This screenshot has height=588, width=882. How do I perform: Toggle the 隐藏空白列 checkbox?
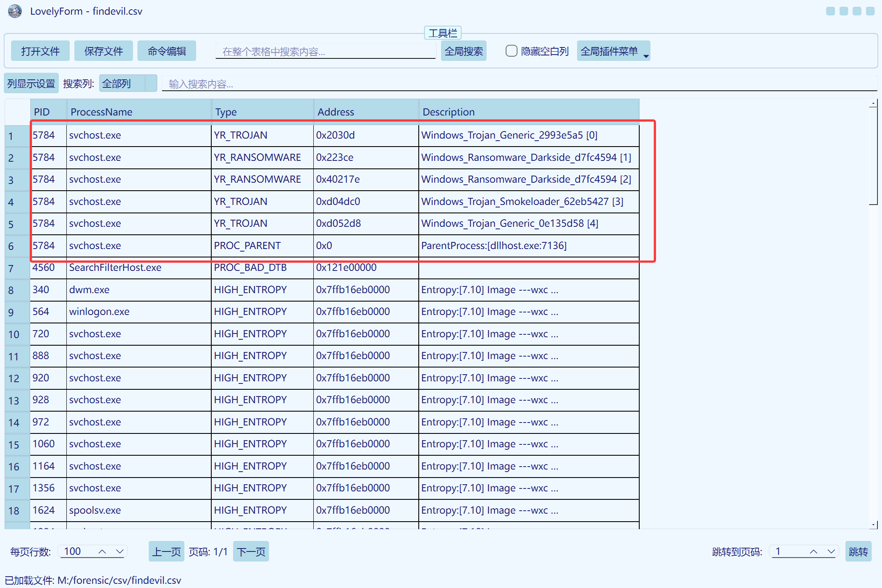511,51
